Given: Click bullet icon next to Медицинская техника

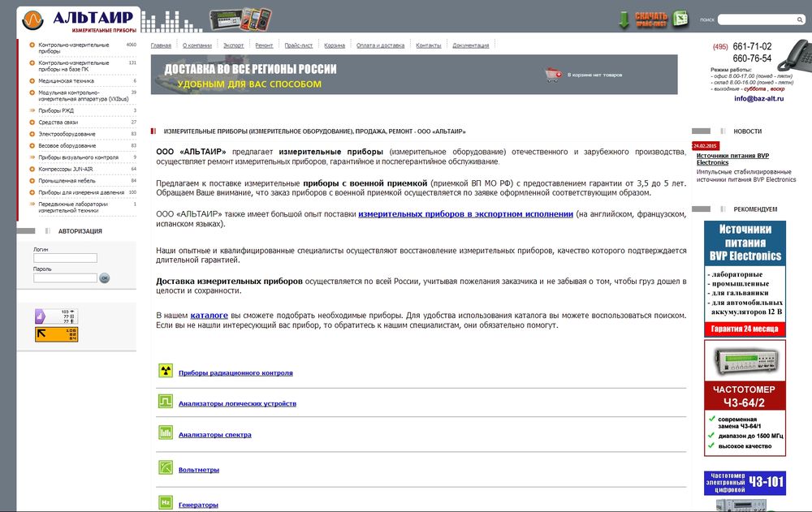Looking at the screenshot, I should pos(32,81).
